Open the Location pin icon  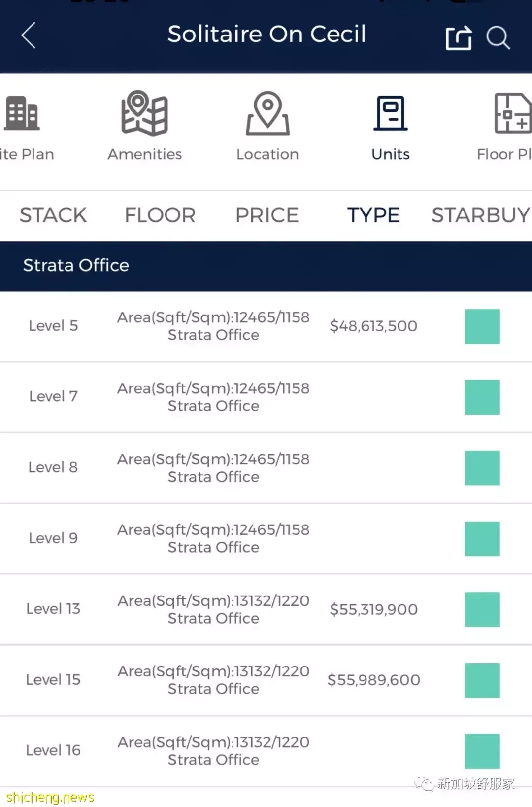(x=267, y=113)
